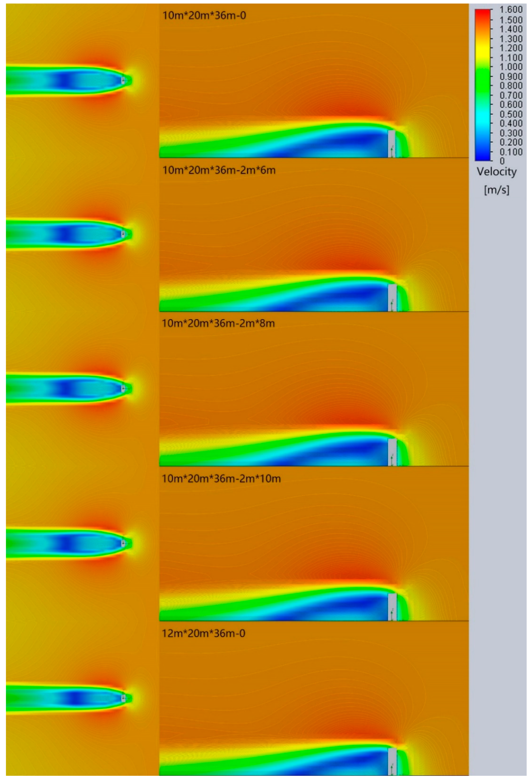Click the color legend's red top end
This screenshot has height=781, width=532.
click(483, 12)
